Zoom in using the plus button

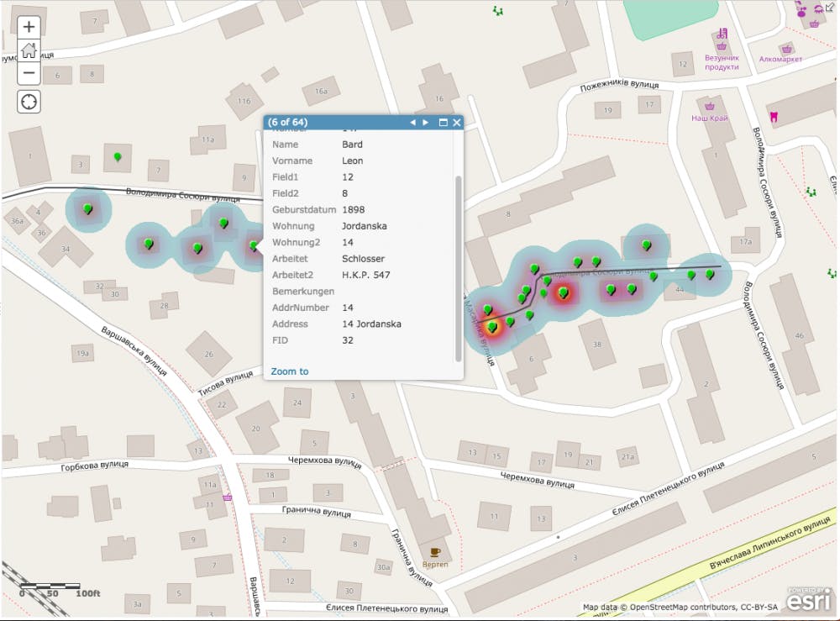(x=29, y=25)
